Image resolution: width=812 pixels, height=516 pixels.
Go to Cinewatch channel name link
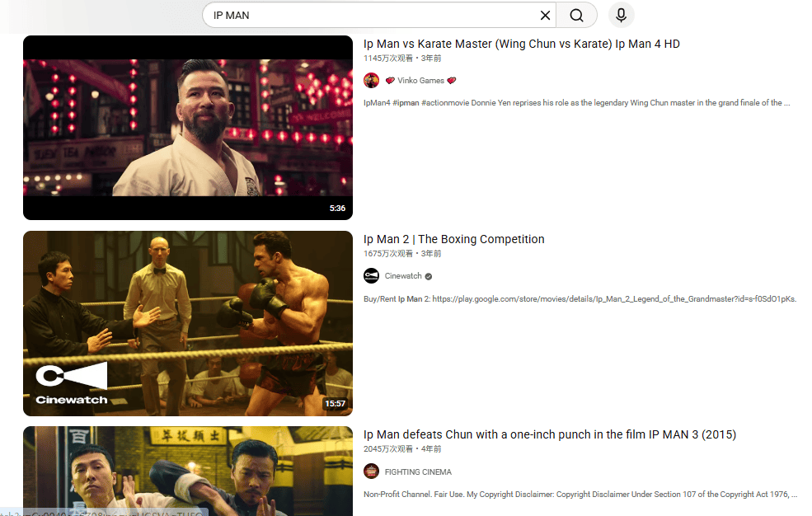pos(403,276)
